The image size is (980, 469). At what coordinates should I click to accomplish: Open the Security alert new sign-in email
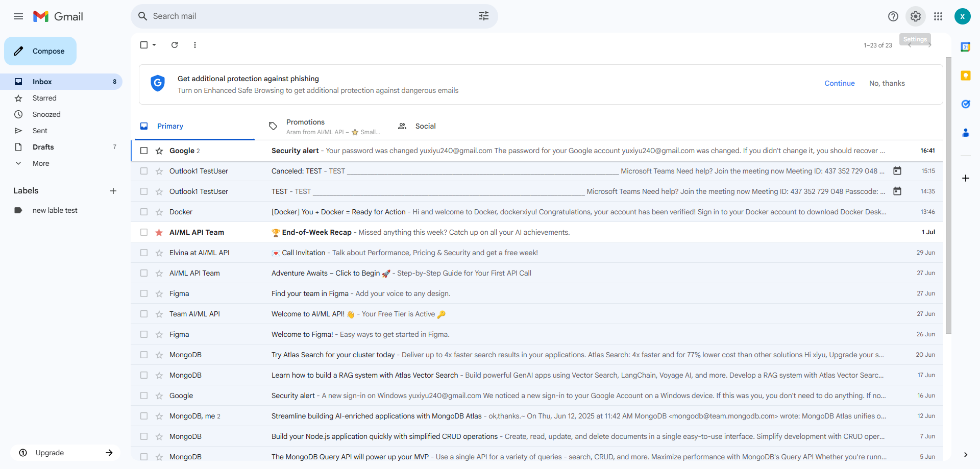[537, 396]
